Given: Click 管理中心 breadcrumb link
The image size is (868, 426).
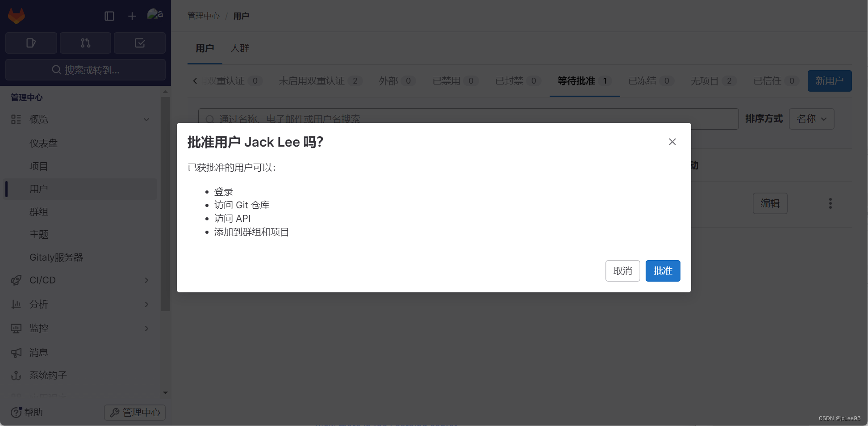Looking at the screenshot, I should 204,16.
